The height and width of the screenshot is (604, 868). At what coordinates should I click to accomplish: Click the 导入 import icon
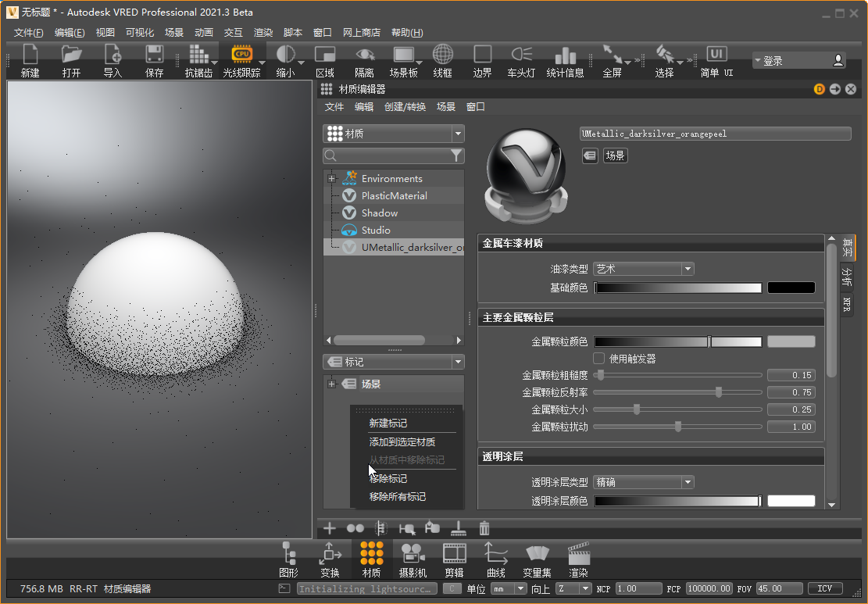[113, 61]
